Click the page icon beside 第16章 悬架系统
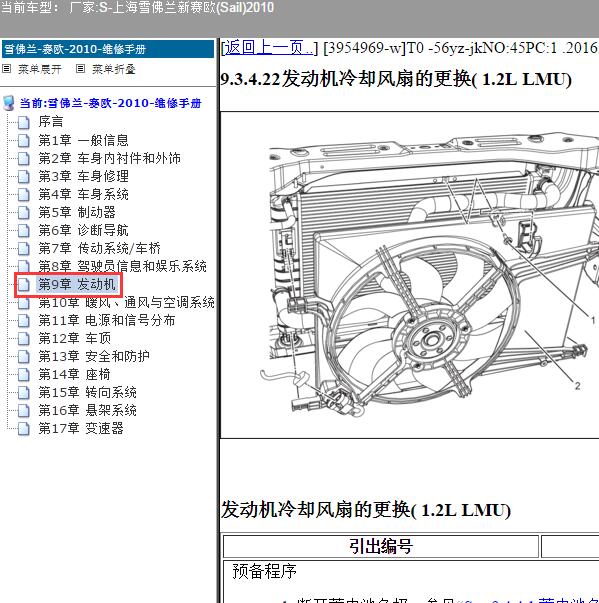 [24, 411]
